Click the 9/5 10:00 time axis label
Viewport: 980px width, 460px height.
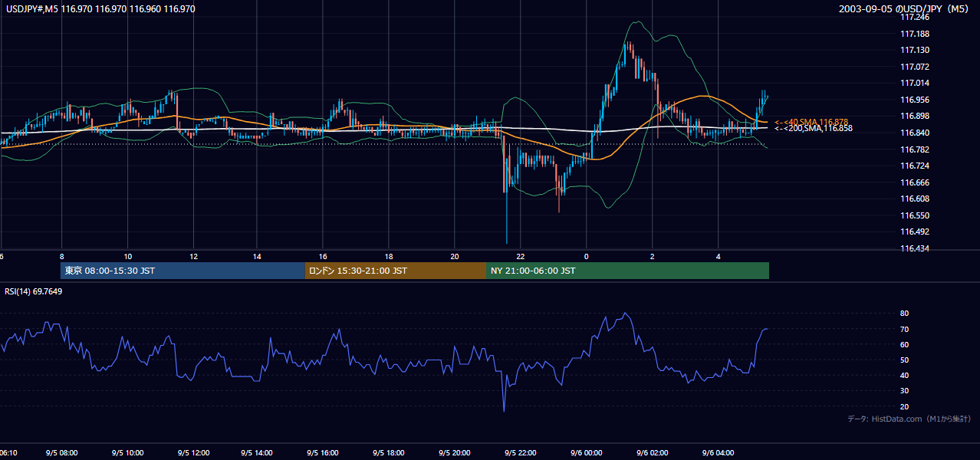127,452
